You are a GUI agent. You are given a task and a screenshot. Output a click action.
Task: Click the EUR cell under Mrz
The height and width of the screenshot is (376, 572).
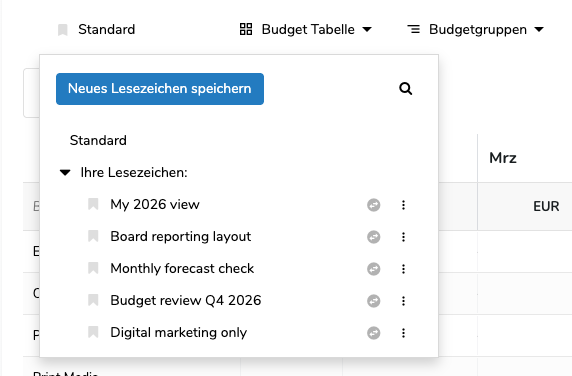[546, 206]
